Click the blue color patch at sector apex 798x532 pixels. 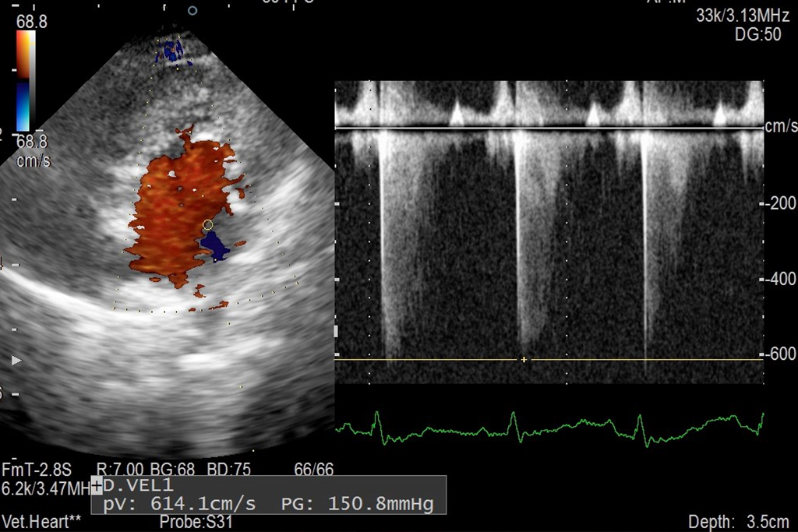171,51
